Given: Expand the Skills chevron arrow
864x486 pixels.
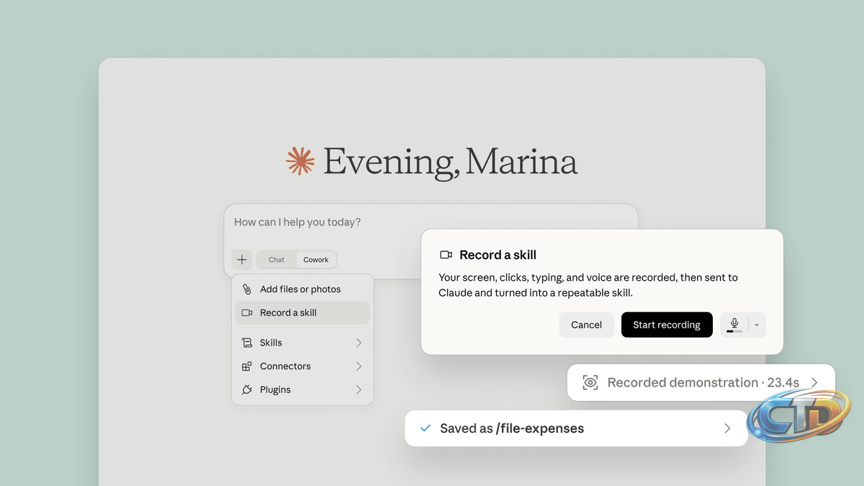Looking at the screenshot, I should point(359,343).
